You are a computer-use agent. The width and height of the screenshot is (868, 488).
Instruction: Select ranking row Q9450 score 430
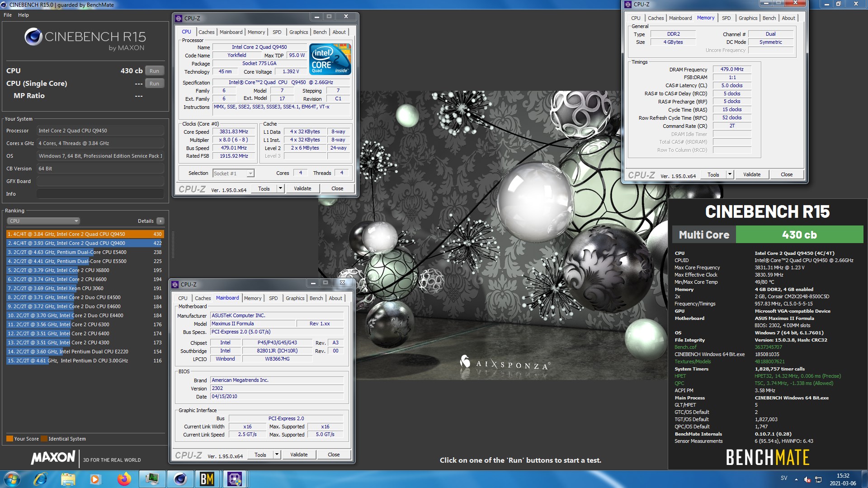point(85,234)
